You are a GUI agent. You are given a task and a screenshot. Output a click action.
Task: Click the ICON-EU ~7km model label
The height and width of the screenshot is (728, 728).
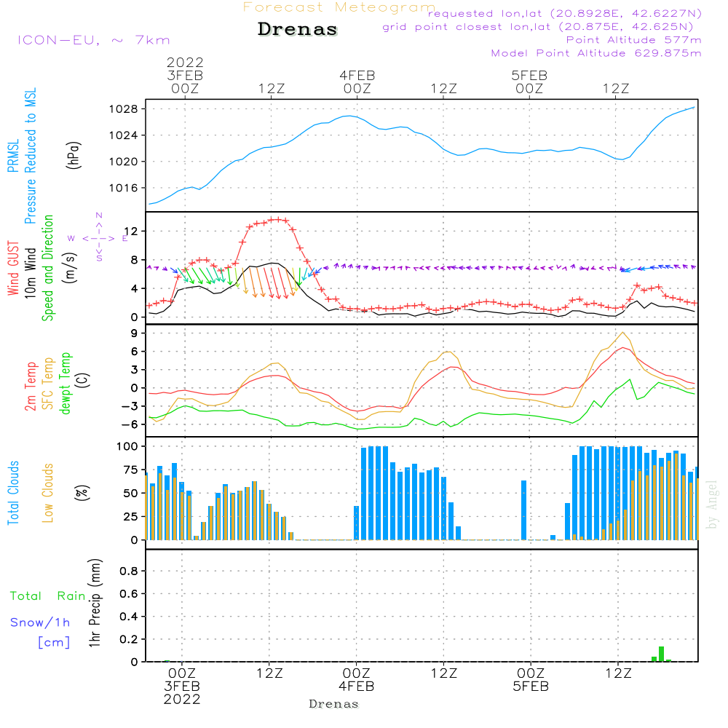pos(94,40)
